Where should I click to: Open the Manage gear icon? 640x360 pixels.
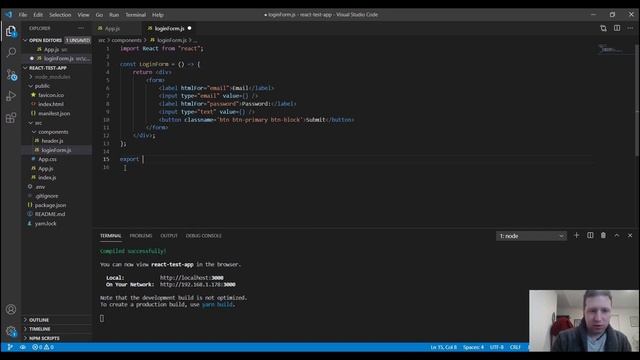click(x=11, y=331)
